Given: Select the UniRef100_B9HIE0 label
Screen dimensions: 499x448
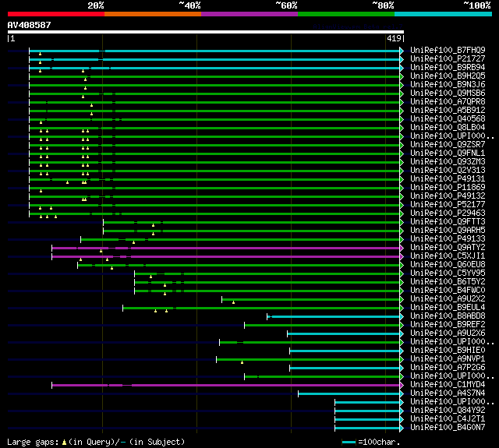Looking at the screenshot, I should click(x=448, y=351).
